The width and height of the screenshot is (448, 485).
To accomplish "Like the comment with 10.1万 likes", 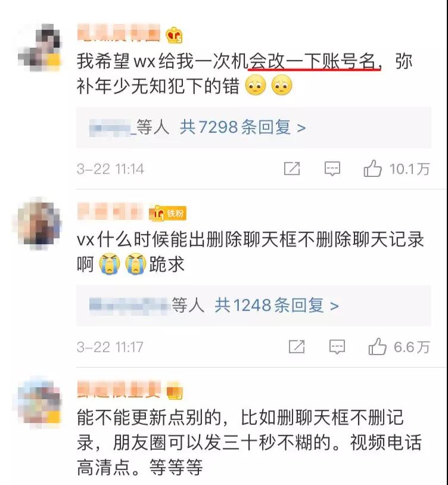I will pyautogui.click(x=372, y=169).
